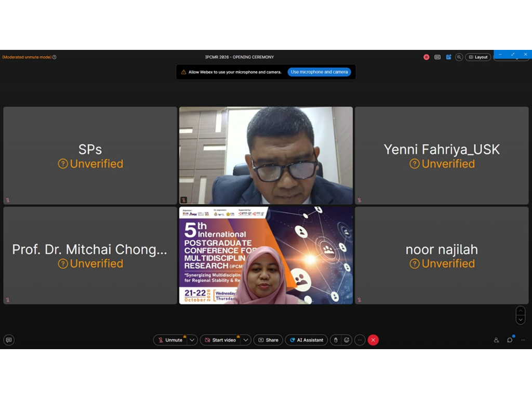This screenshot has width=532, height=399.
Task: Click Start video button
Action: [220, 340]
